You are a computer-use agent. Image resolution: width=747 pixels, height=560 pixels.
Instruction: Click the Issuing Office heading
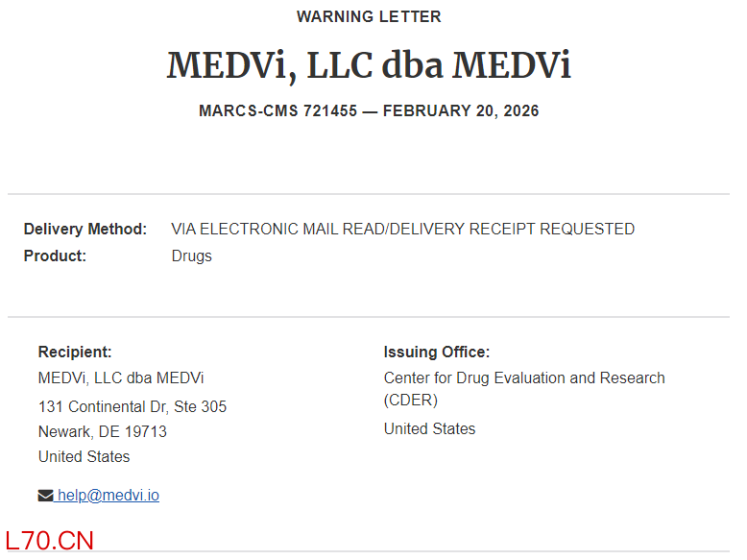[x=437, y=352]
